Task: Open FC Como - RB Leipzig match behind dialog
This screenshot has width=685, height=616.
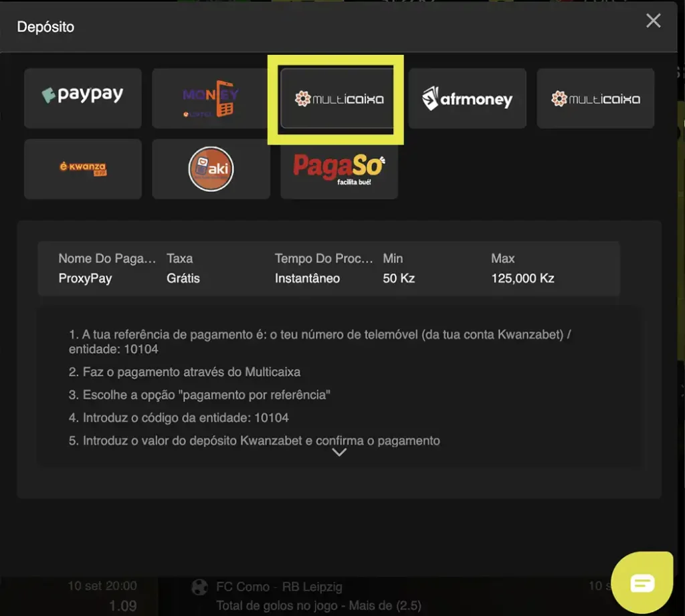Action: 279,587
